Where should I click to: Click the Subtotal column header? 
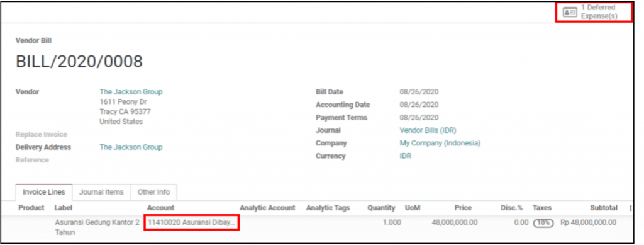[x=604, y=208]
